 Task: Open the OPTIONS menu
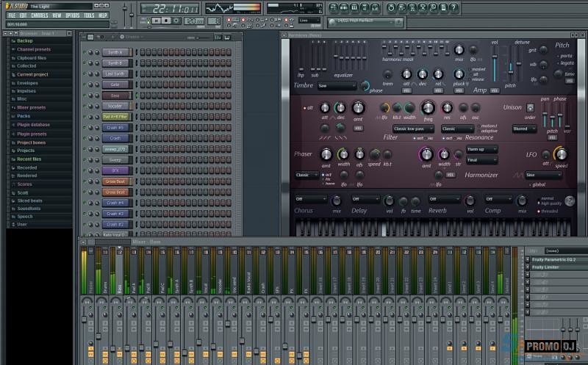click(73, 15)
